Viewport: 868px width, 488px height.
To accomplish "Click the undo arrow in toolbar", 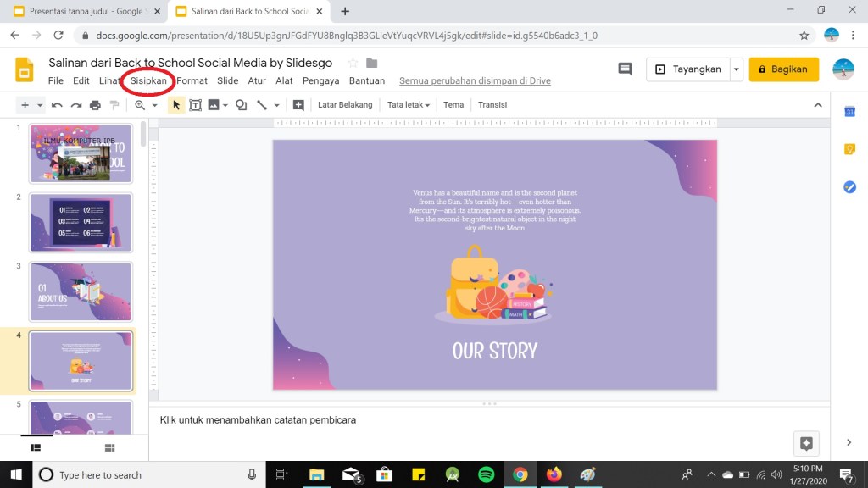I will (57, 105).
